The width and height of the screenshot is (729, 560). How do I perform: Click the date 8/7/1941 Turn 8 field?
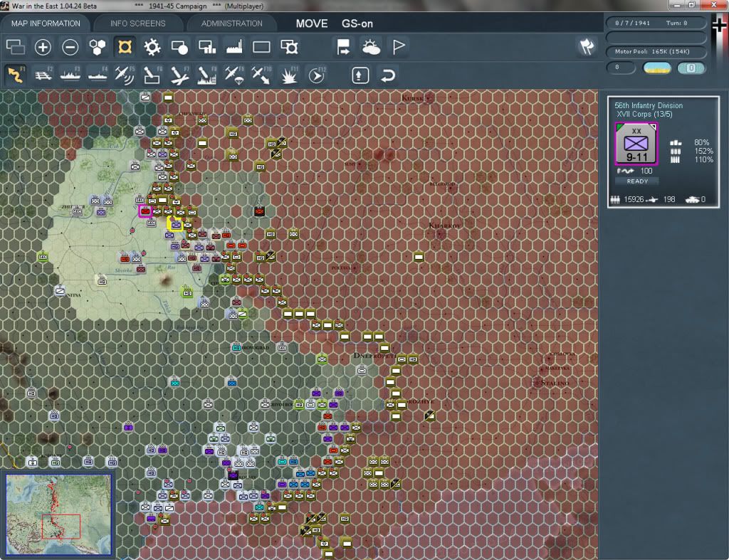pos(656,23)
